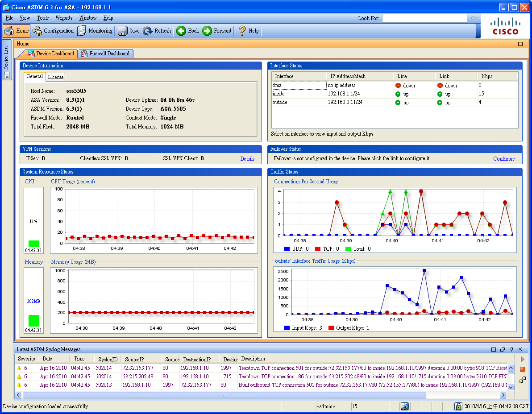Maximize the Syslog Messages panel
This screenshot has height=414, width=532.
[494, 349]
